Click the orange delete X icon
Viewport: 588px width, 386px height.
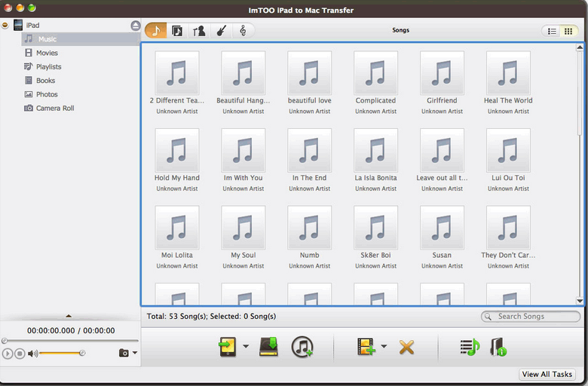pos(406,347)
